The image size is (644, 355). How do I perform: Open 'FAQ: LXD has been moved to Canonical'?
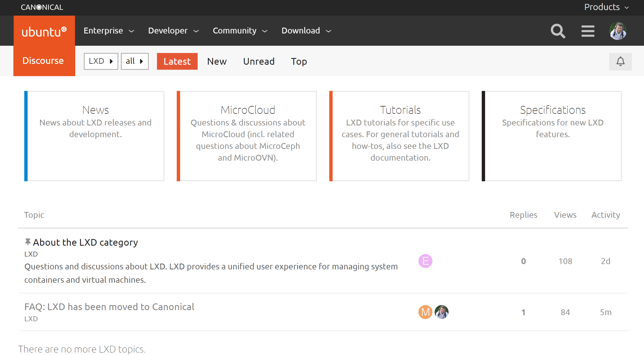[109, 307]
